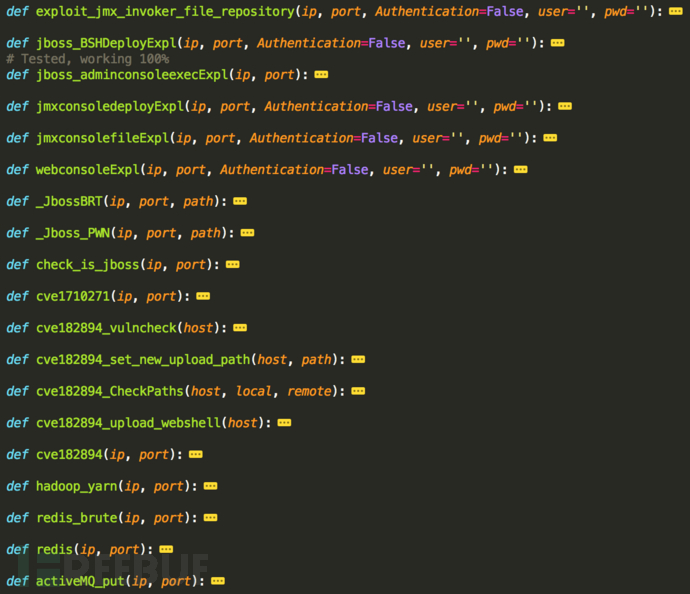Viewport: 690px width, 594px height.
Task: Unfold redis_brute function body
Action: tap(210, 518)
